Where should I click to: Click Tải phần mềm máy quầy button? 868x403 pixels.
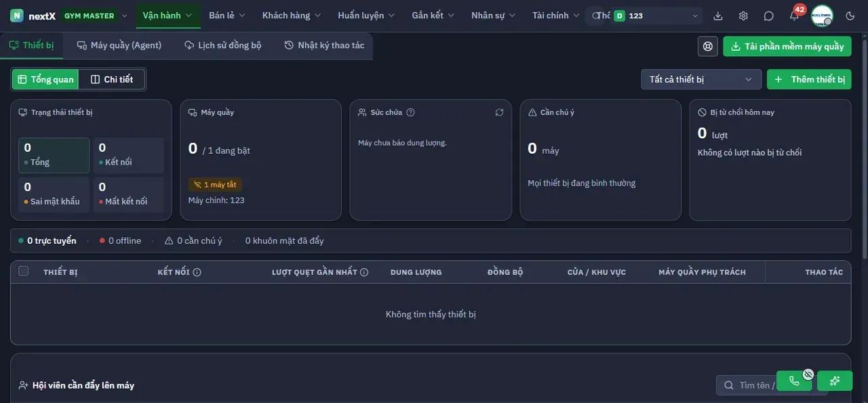(x=787, y=46)
